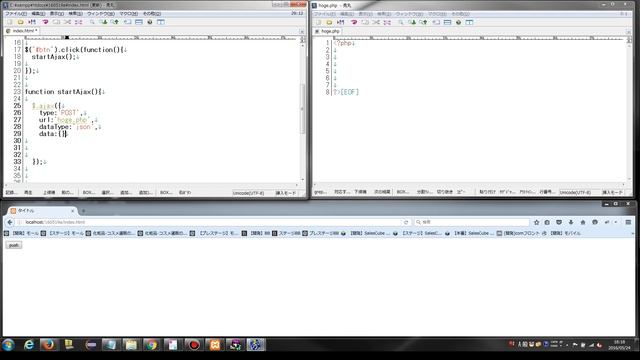Screen dimensions: 640x360
Task: Open Firefox downloads arrow icon
Action: click(571, 222)
